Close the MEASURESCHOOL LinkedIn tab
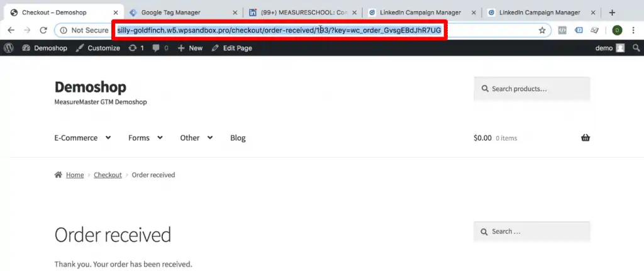 (355, 13)
